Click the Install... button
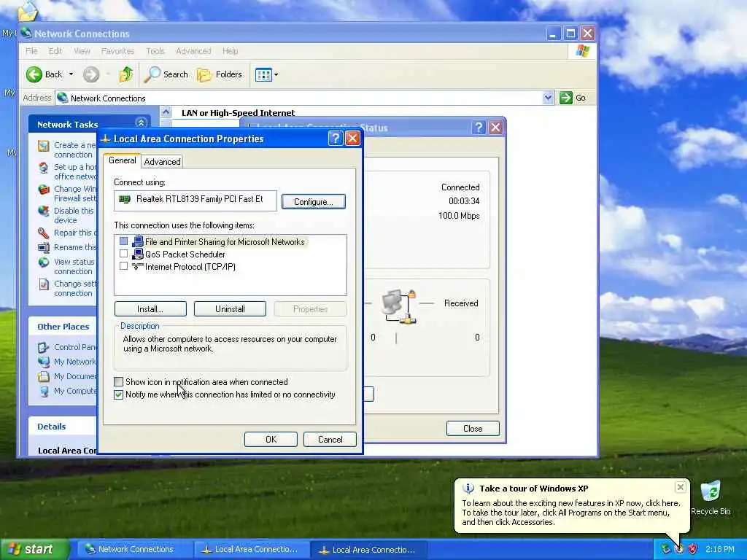This screenshot has width=747, height=560. click(x=150, y=309)
